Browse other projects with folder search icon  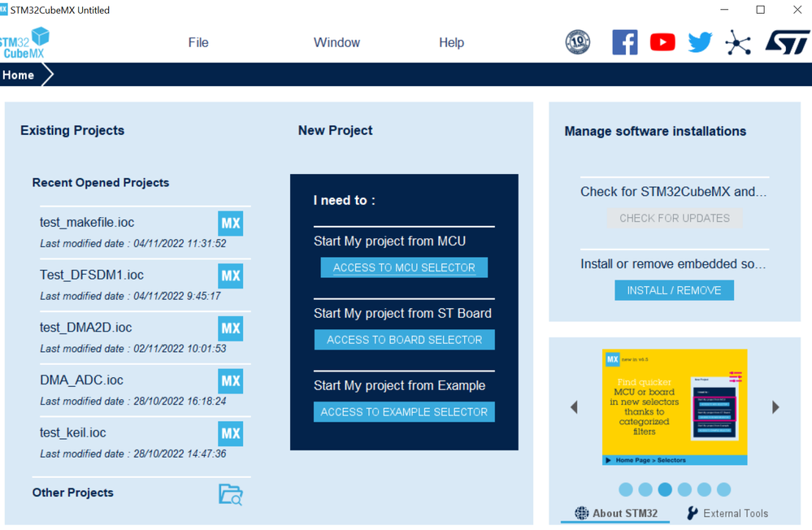(x=231, y=494)
